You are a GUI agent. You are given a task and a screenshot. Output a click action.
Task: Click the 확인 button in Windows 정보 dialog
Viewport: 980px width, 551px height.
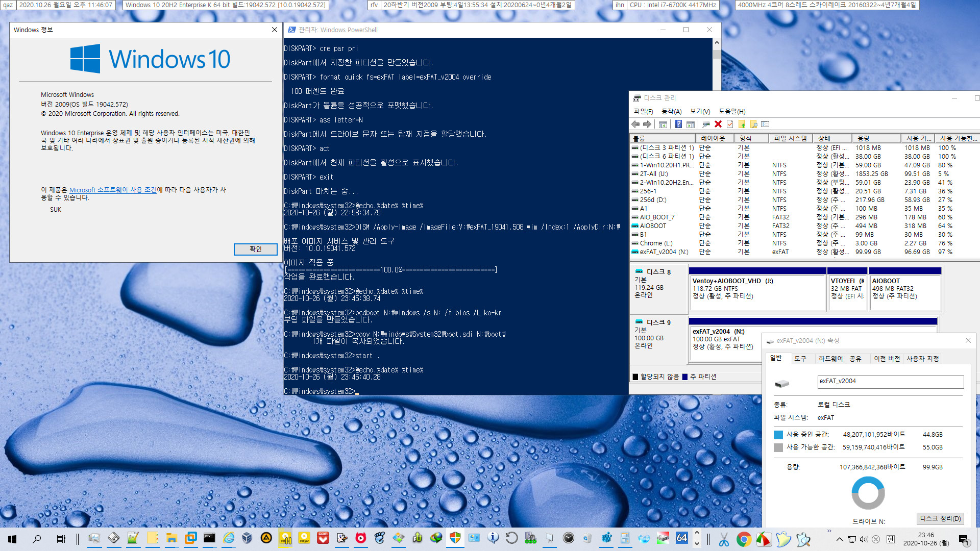(256, 249)
